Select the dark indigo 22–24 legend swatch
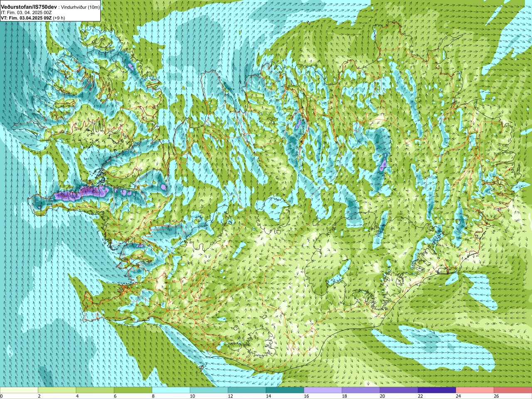 (437, 390)
